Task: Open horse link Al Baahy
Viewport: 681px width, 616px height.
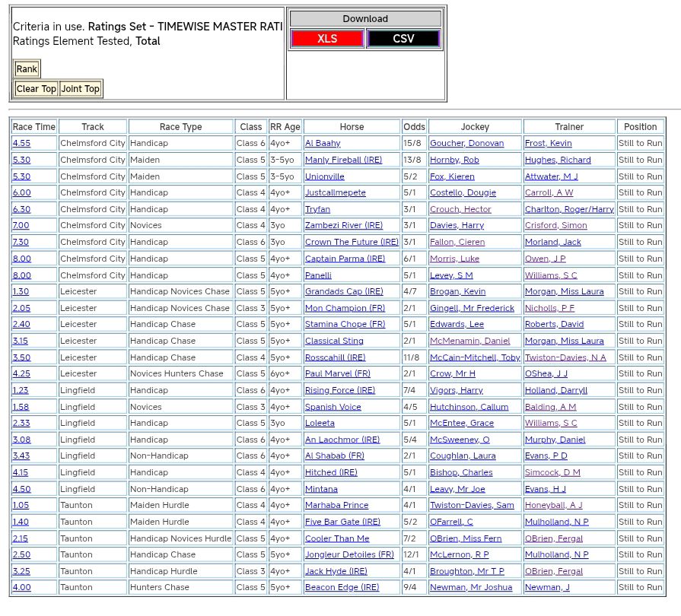Action: coord(323,143)
